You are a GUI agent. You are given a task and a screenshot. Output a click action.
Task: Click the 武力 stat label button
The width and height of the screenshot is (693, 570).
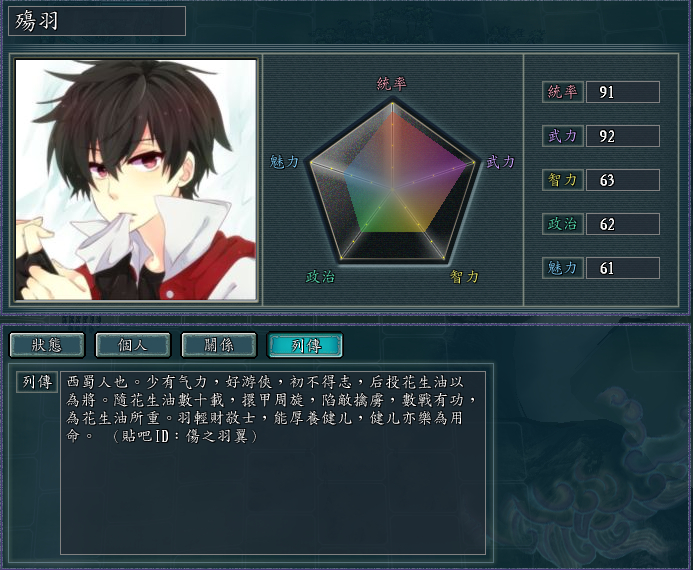click(563, 136)
